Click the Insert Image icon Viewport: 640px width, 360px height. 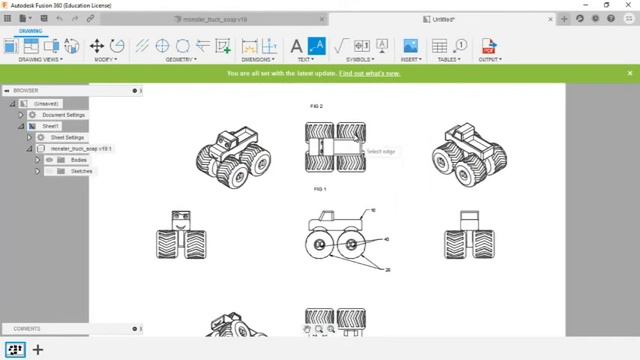pos(411,46)
